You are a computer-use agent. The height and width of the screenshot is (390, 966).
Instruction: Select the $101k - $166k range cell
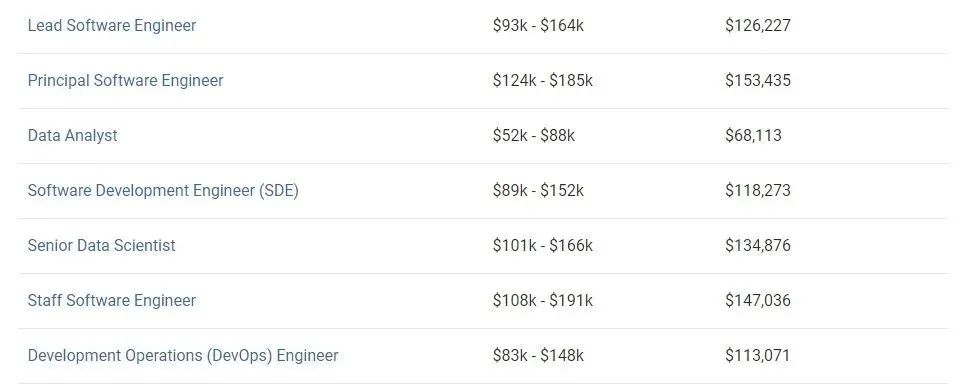click(x=542, y=245)
